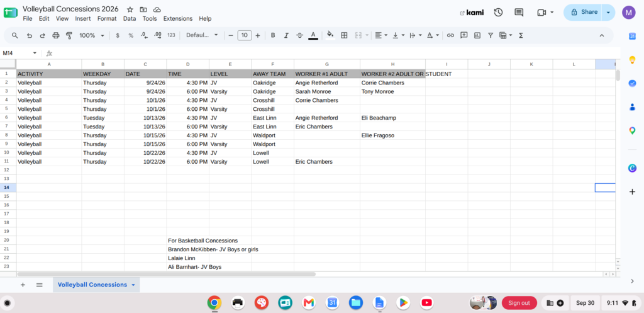This screenshot has height=313, width=644.
Task: Open Contacts in the side panel
Action: pyautogui.click(x=632, y=107)
